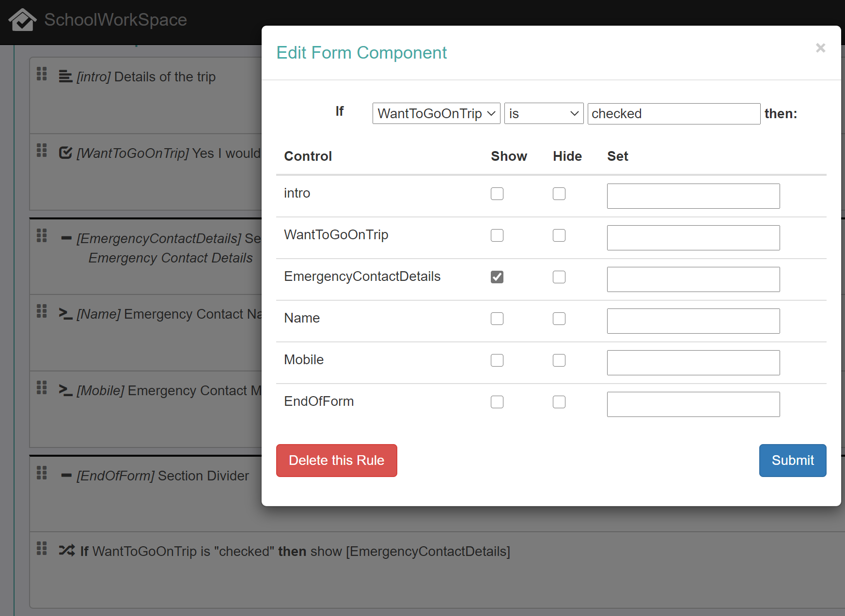
Task: Click drag handle for Mobile component
Action: [42, 388]
